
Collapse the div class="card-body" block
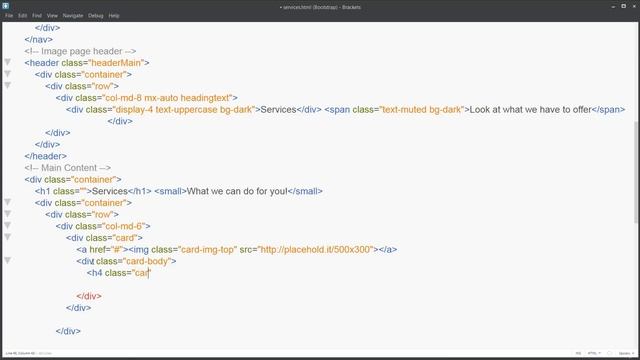pos(7,261)
